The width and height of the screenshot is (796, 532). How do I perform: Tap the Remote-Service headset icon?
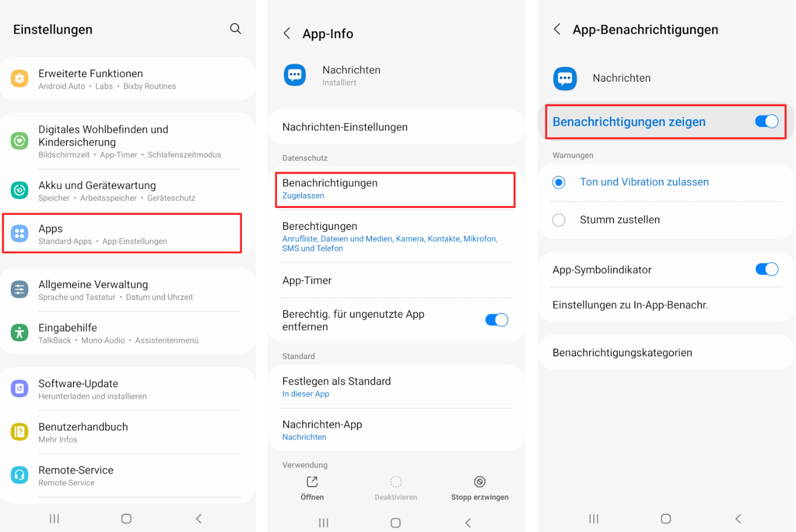pyautogui.click(x=20, y=475)
